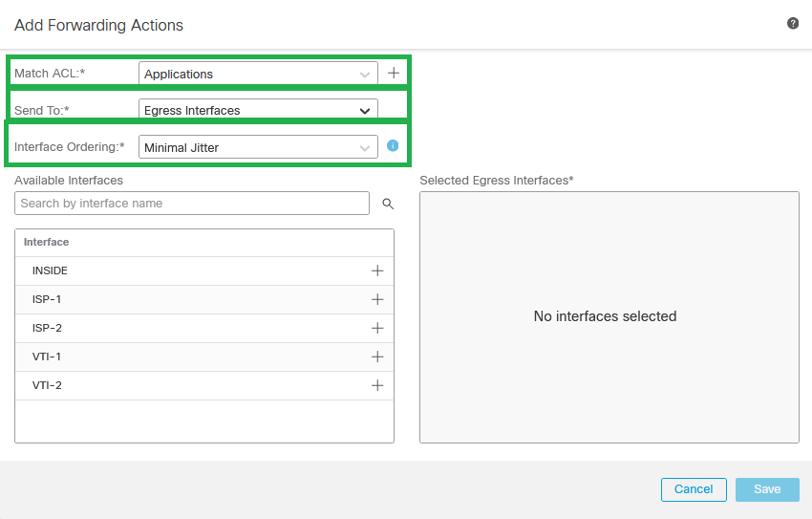Click the Interface column header
812x519 pixels.
pyautogui.click(x=46, y=242)
